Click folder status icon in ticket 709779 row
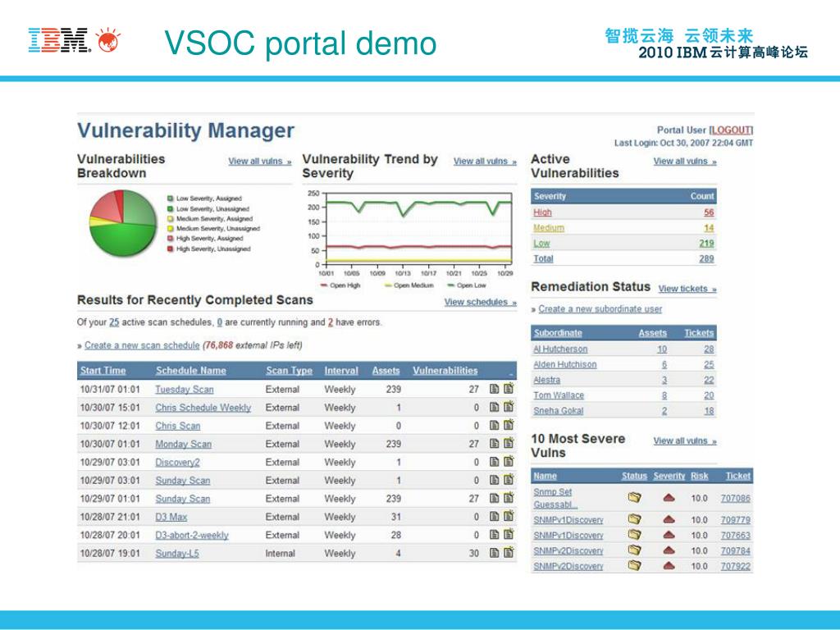 pos(634,519)
